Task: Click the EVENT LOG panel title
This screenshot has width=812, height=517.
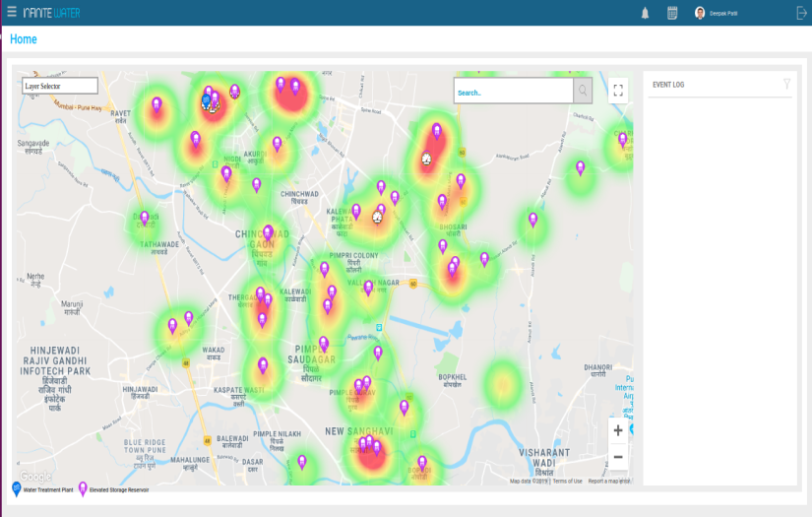Action: (668, 85)
